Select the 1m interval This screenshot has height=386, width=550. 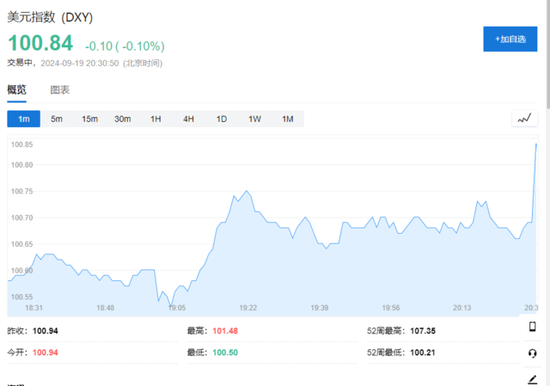[24, 119]
